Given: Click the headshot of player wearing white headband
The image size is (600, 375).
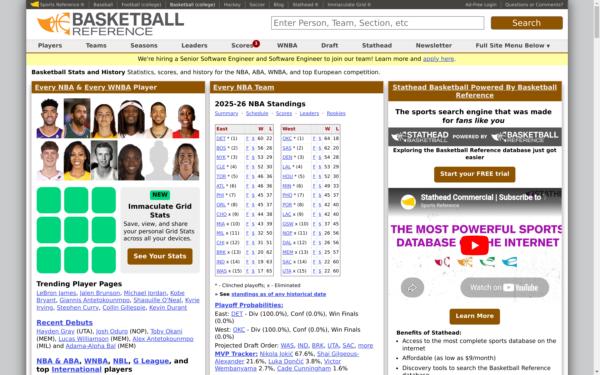Looking at the screenshot, I should tap(131, 118).
